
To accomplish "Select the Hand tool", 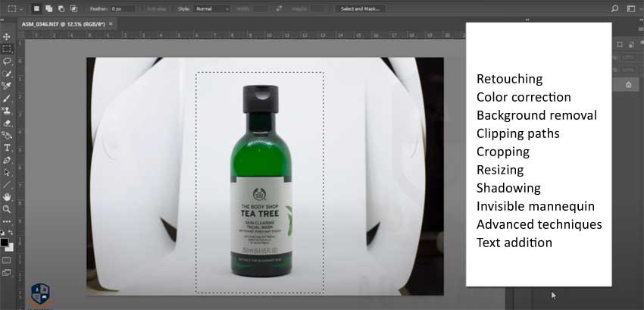I will coord(7,197).
